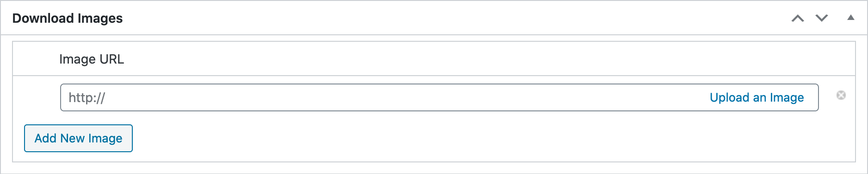868x174 pixels.
Task: Remove the image URL row
Action: 841,95
